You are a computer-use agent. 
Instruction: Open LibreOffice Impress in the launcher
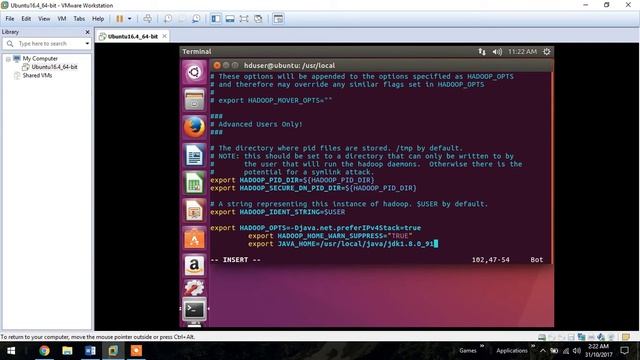tap(194, 211)
